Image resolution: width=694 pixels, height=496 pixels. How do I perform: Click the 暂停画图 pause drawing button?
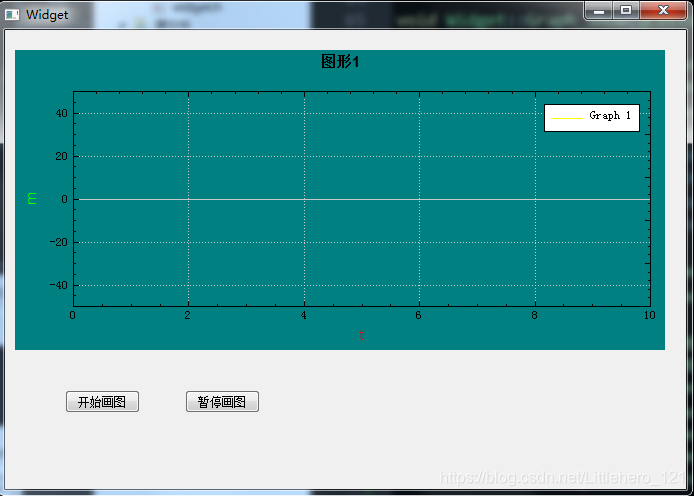point(222,401)
